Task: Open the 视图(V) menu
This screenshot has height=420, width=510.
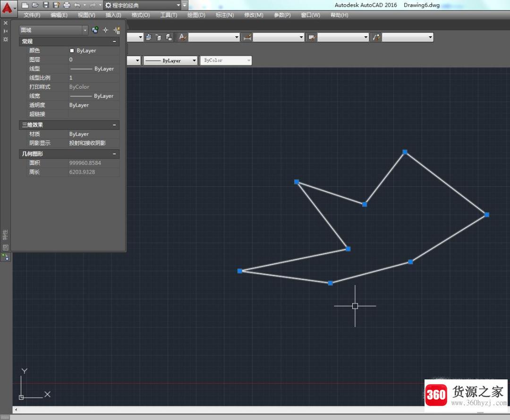Action: coord(86,15)
